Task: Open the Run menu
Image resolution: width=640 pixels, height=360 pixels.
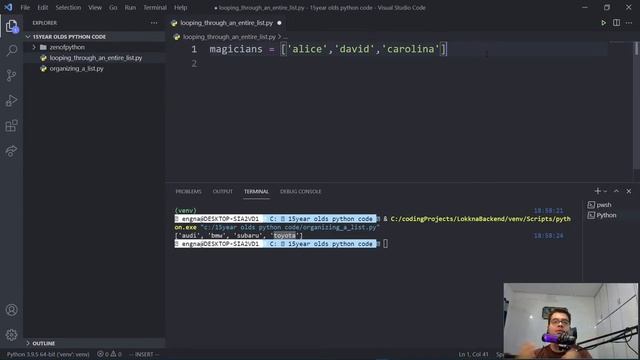Action: pos(130,7)
